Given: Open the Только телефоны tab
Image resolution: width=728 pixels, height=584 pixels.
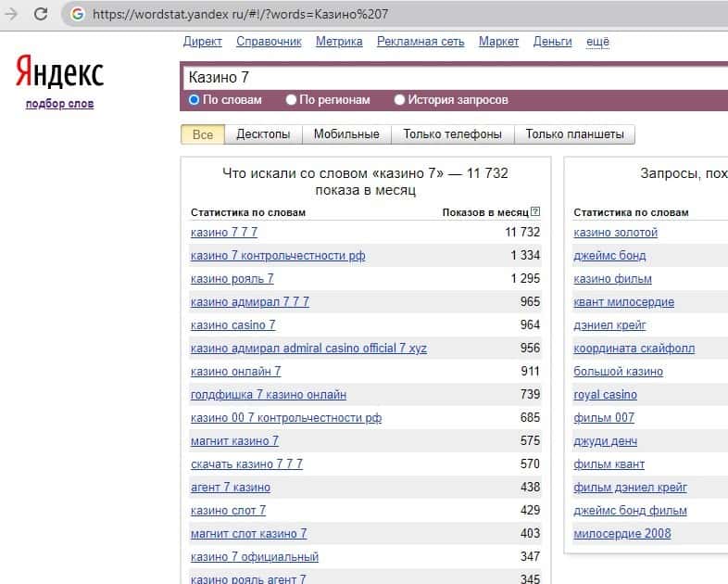Looking at the screenshot, I should (x=452, y=134).
